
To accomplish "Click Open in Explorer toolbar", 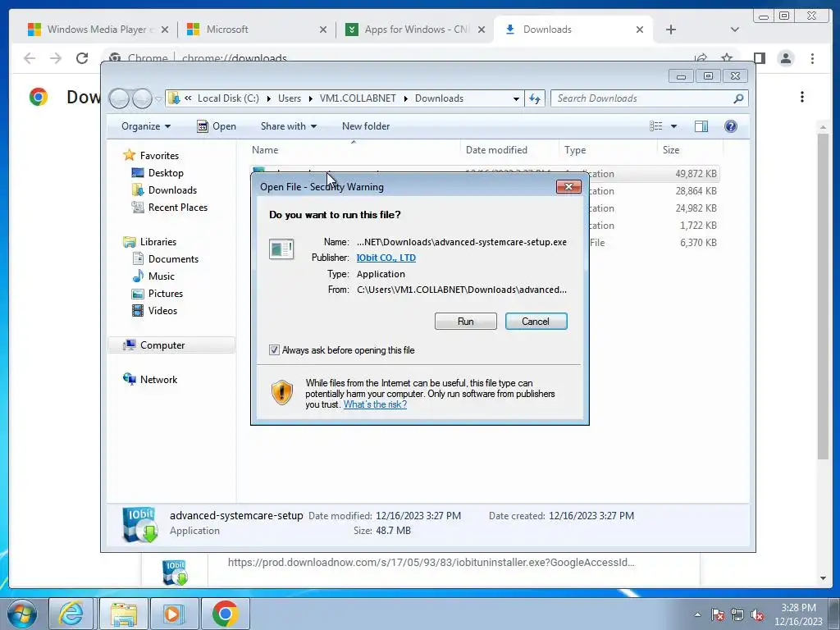I will 217,126.
